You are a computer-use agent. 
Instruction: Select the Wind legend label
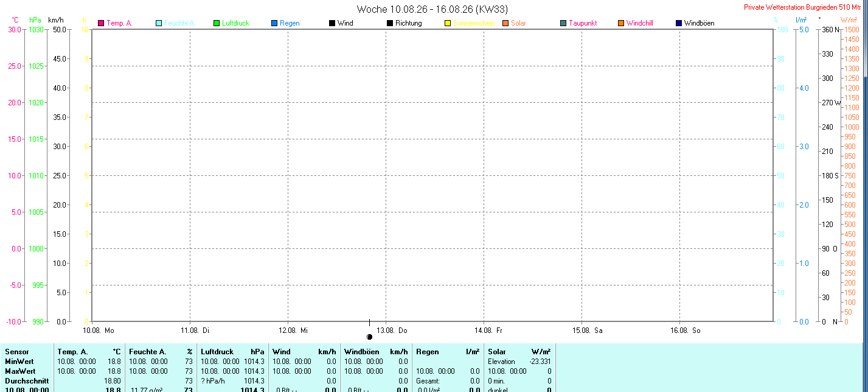coord(345,23)
